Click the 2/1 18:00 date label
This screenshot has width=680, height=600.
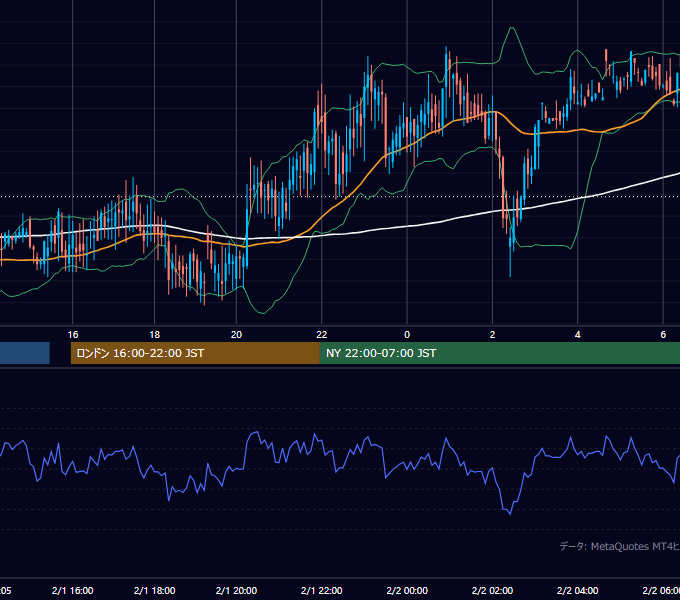tap(154, 590)
